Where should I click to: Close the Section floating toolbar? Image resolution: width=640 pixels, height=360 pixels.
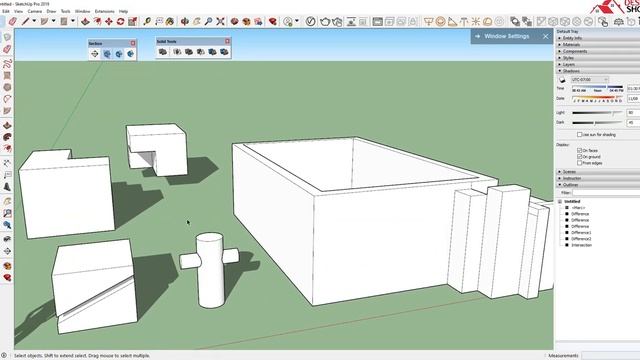pyautogui.click(x=133, y=43)
